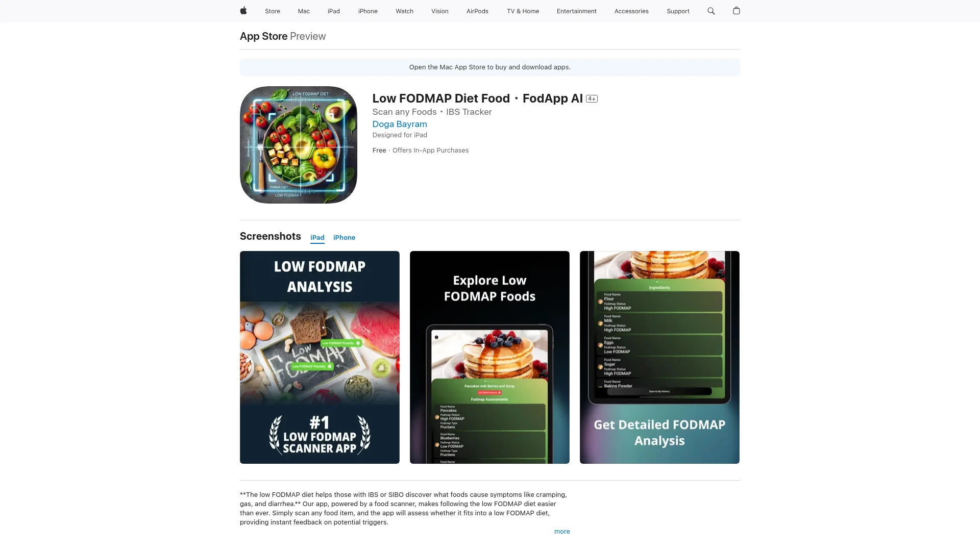This screenshot has width=980, height=551.
Task: Click the Low FODMAP Analysis thumbnail
Action: click(320, 357)
